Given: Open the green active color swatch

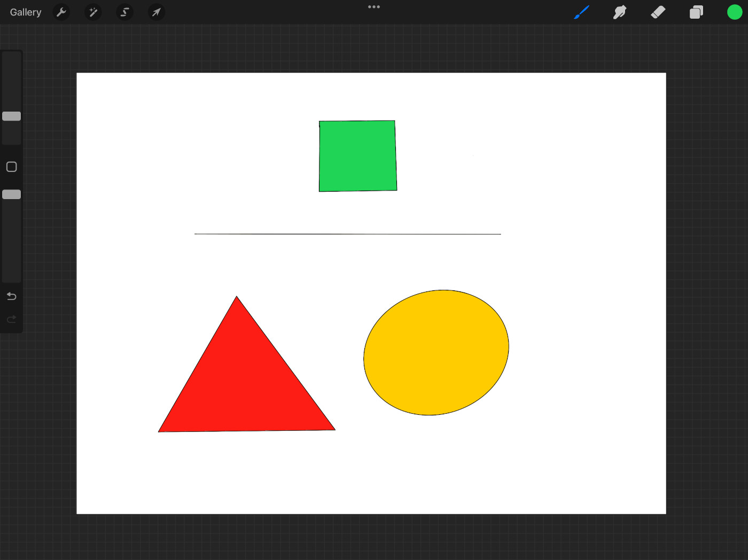Looking at the screenshot, I should [735, 12].
